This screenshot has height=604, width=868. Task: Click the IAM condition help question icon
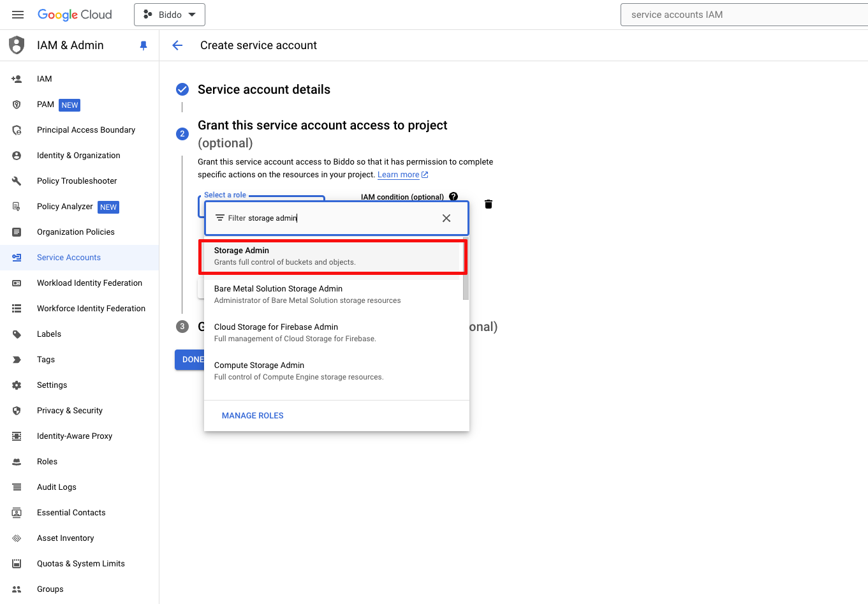[x=453, y=196]
